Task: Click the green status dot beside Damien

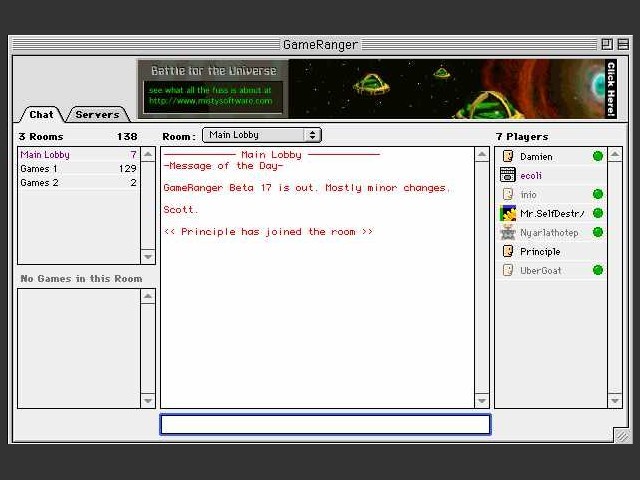Action: click(x=598, y=156)
